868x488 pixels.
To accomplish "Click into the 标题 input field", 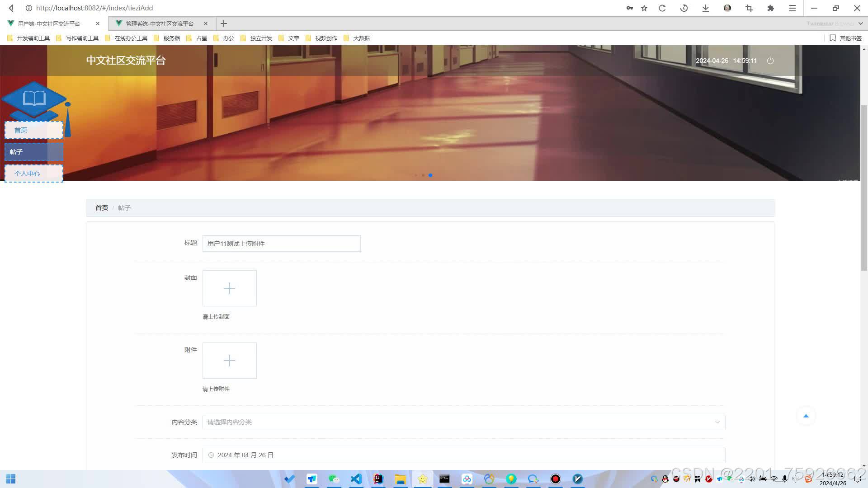I will (281, 244).
